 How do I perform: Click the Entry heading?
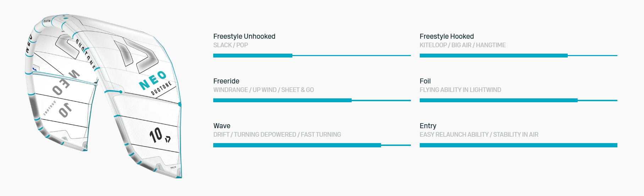pos(428,126)
